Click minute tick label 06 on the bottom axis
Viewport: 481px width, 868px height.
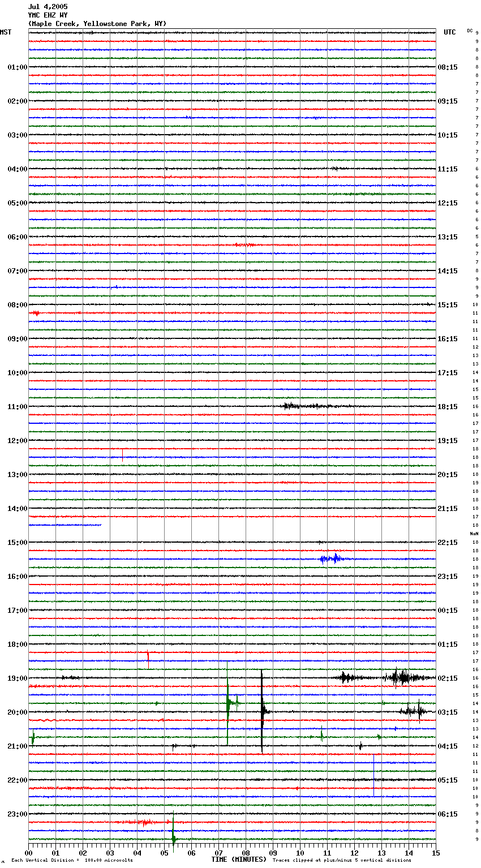tap(191, 853)
